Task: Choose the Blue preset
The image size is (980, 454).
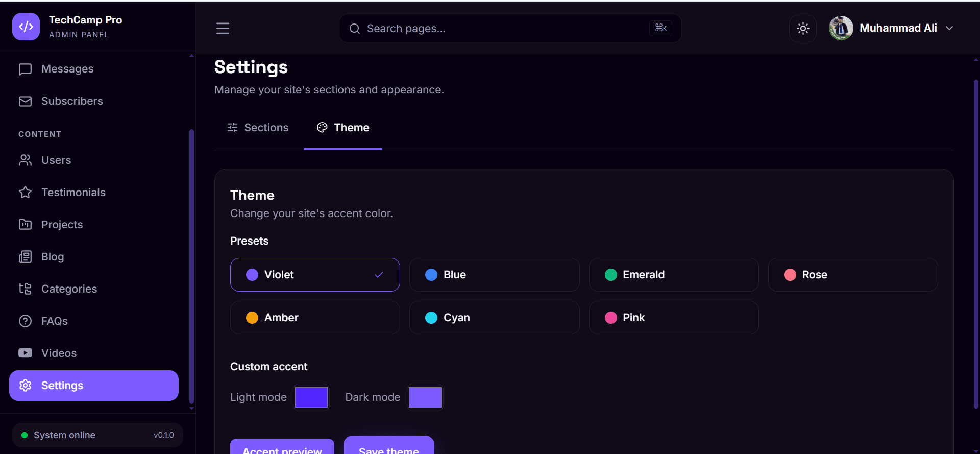Action: pos(495,275)
